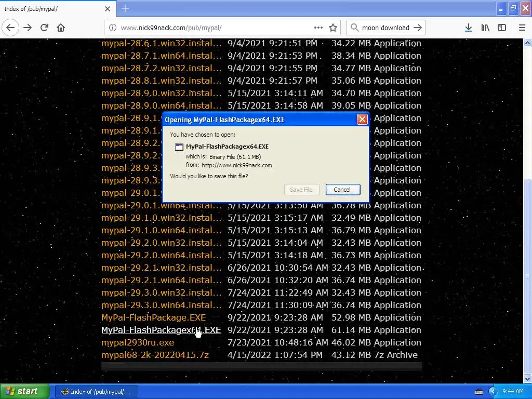Click the 9:44 AM clock
This screenshot has width=532, height=399.
[x=513, y=392]
